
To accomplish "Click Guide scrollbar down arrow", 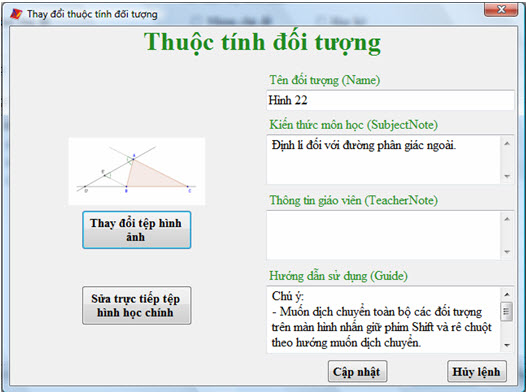I will 507,345.
